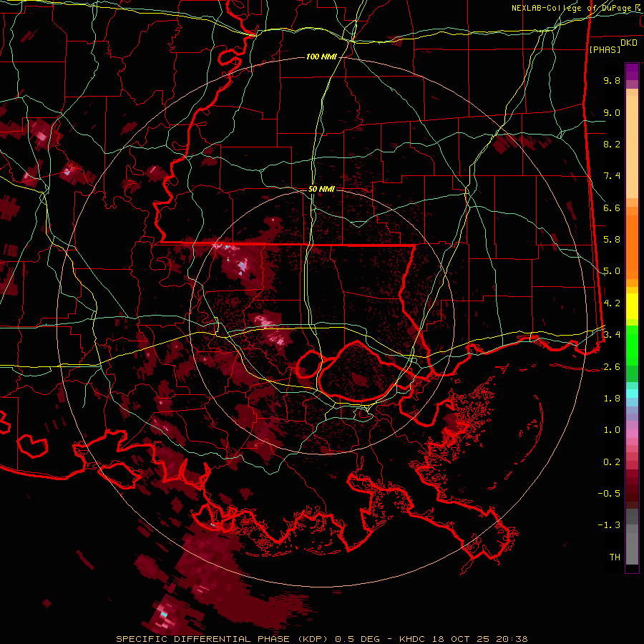644x644 pixels.
Task: Click the 9.8 value on the color scale
Action: (x=612, y=80)
